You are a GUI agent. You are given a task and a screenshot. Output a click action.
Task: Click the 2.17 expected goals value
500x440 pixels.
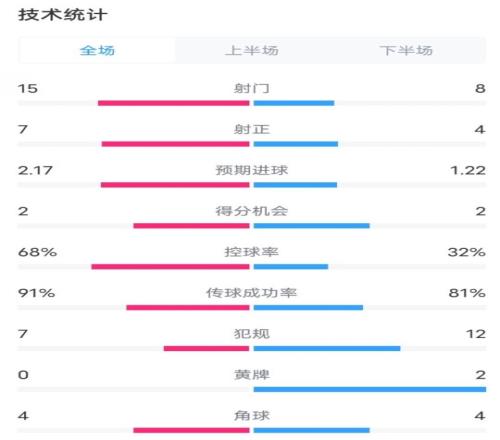(35, 170)
